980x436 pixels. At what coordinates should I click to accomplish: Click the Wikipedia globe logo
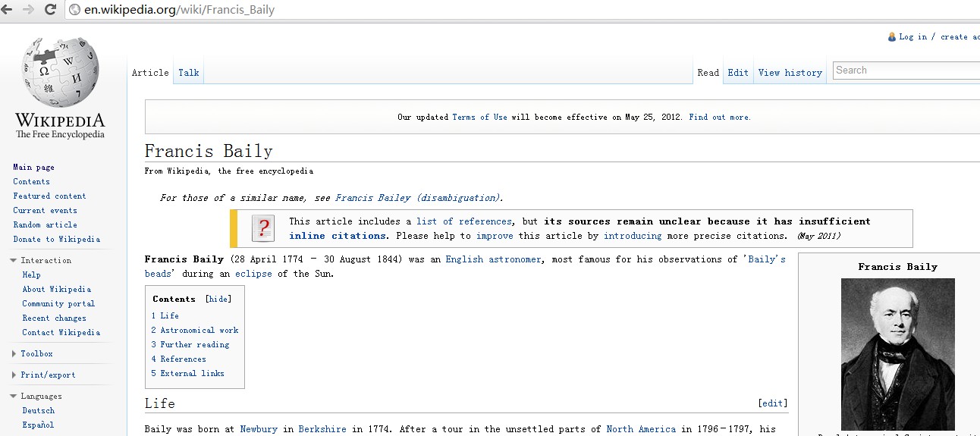[x=61, y=74]
